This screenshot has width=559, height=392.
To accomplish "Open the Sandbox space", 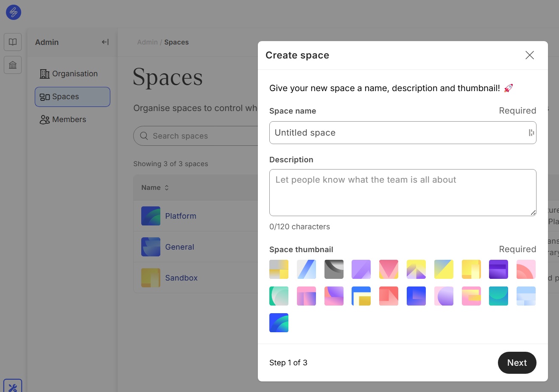I will [x=181, y=278].
